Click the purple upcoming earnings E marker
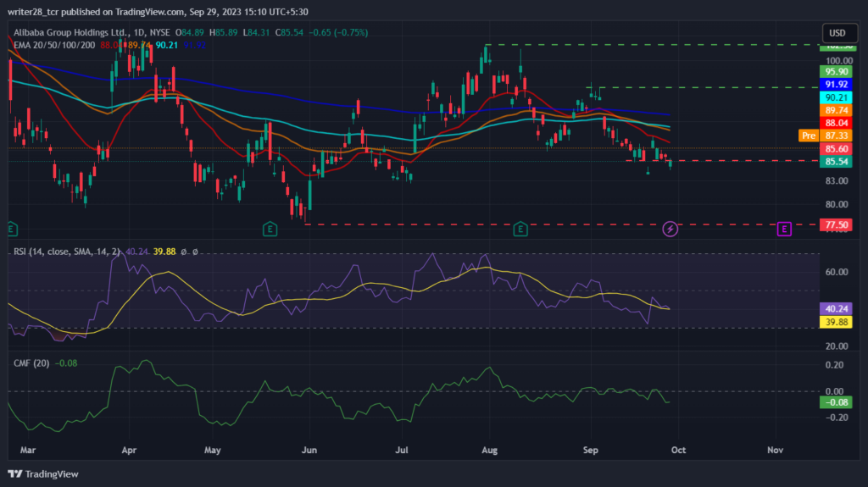Screen dimensions: 868x487 (784, 229)
